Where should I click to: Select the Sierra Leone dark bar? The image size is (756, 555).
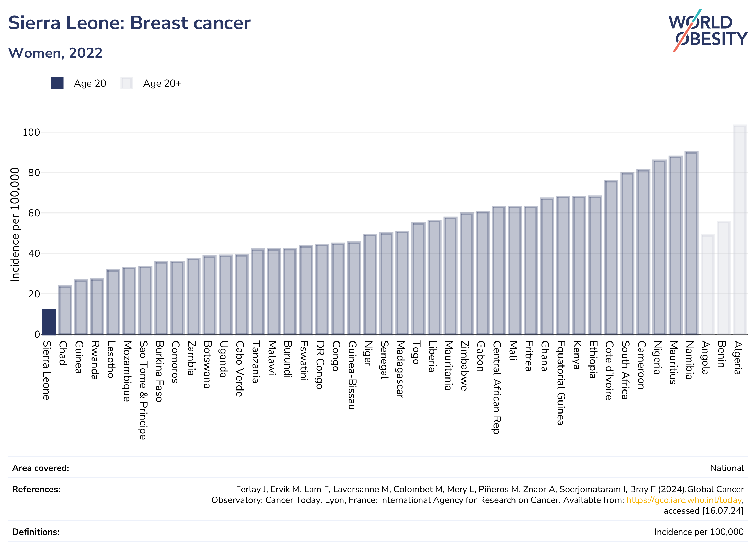tap(49, 322)
